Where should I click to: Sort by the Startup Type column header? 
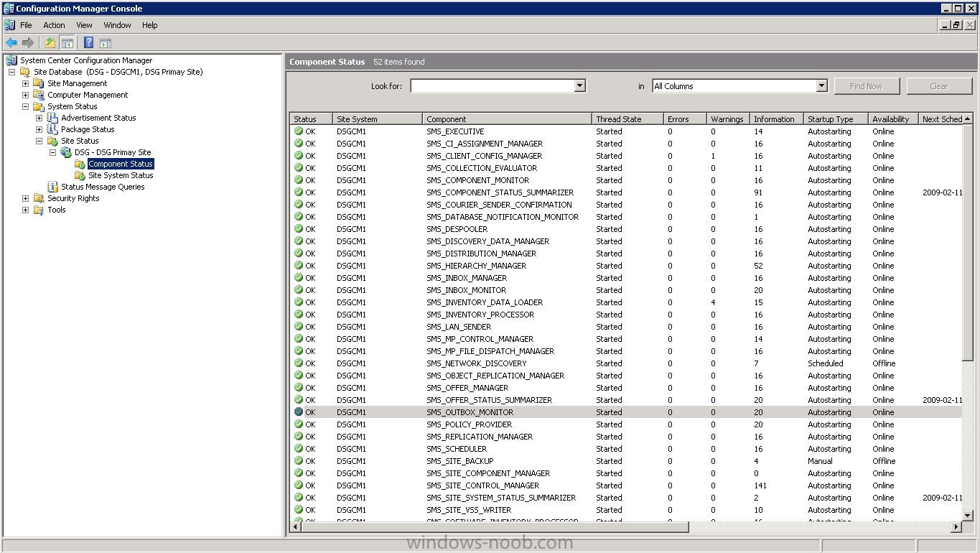(x=836, y=119)
